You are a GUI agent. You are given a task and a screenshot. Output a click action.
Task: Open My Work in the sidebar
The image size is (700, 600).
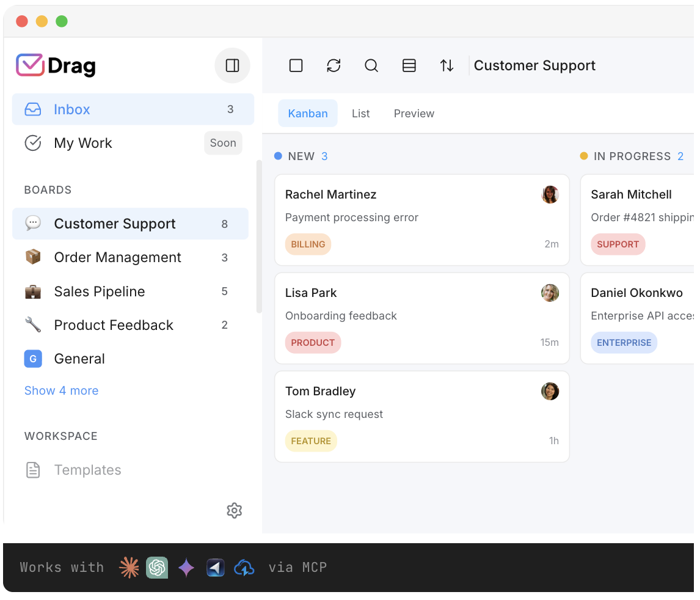coord(133,143)
